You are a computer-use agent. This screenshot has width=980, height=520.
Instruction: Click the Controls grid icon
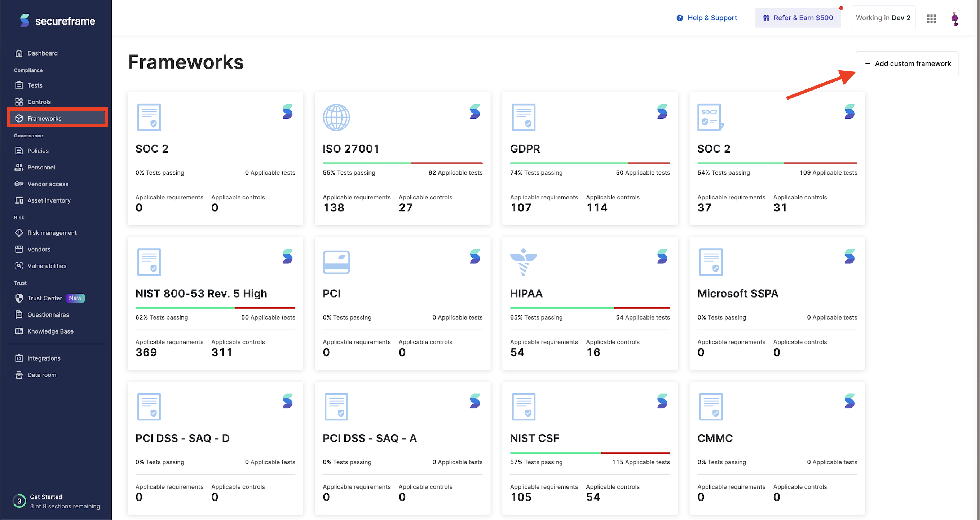pos(19,102)
